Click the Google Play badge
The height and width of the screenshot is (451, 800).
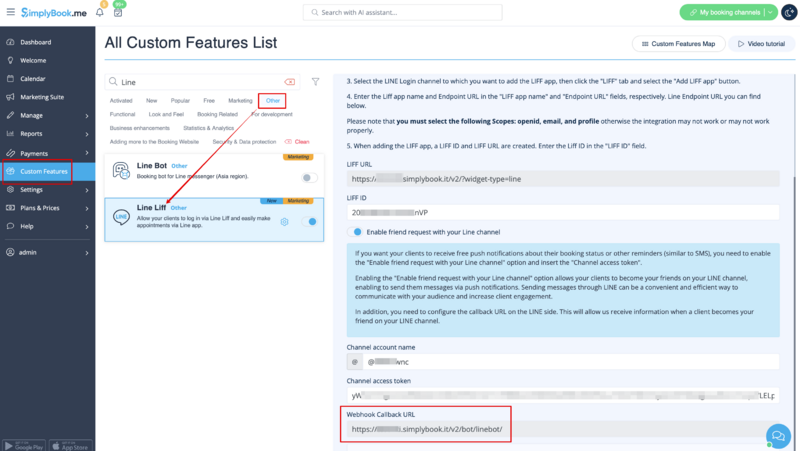(24, 445)
